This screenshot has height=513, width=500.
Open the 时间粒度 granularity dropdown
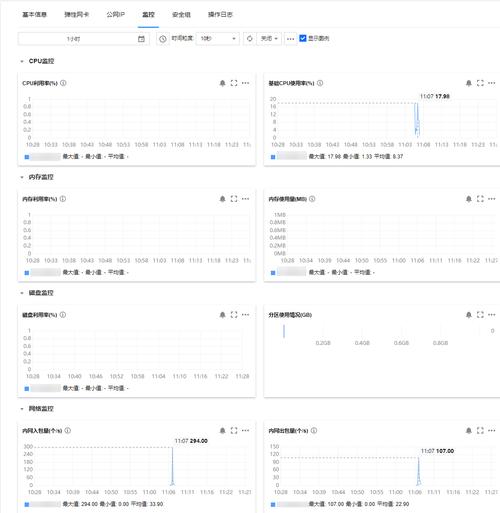[217, 39]
